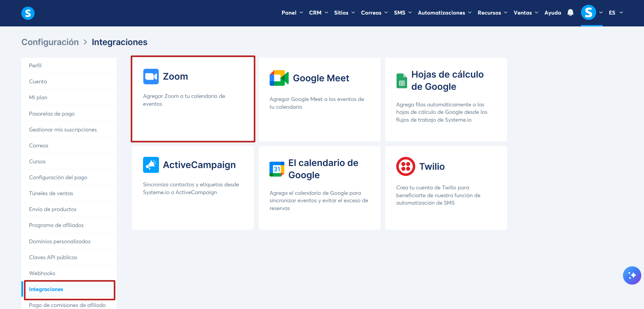The width and height of the screenshot is (644, 309).
Task: Expand the Correos dropdown in top navigation
Action: [374, 13]
